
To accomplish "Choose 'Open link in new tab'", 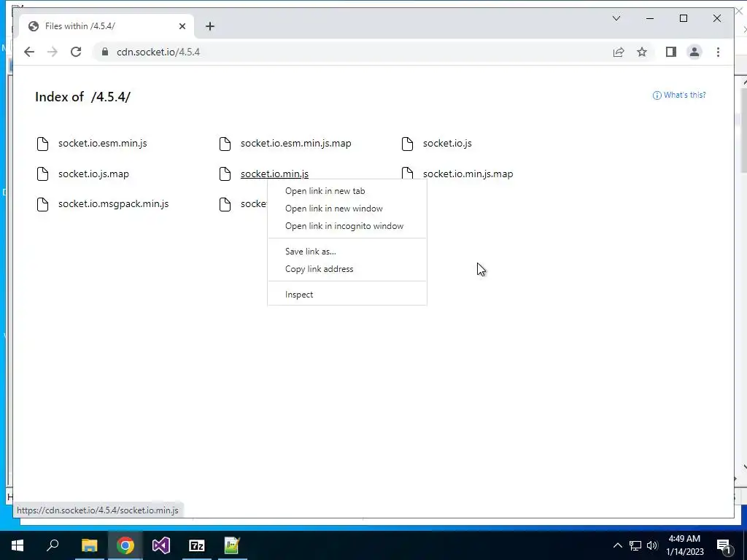I will 347,191.
